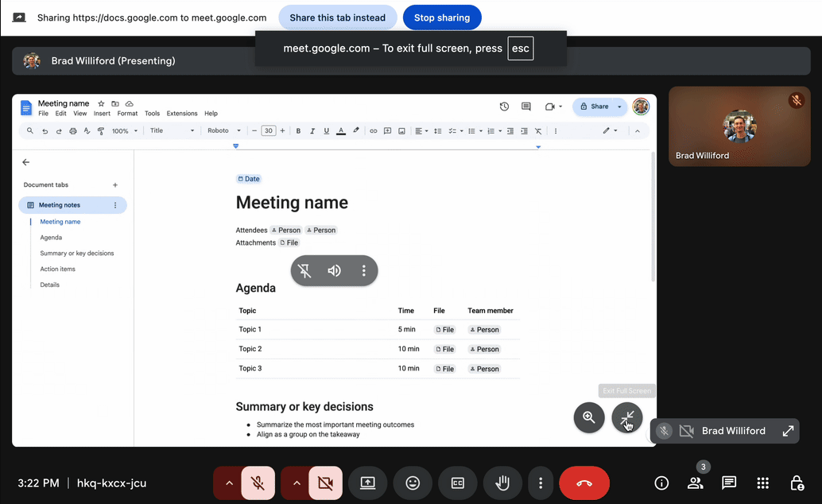Click the Docs search magnifier icon
Image resolution: width=822 pixels, height=504 pixels.
(x=30, y=130)
